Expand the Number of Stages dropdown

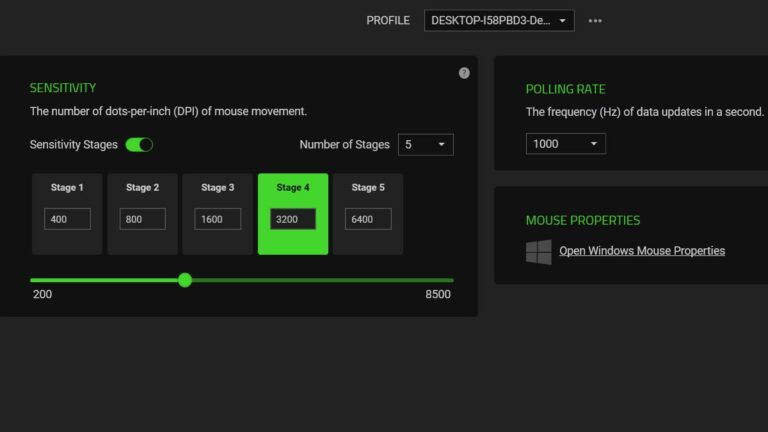(x=426, y=145)
